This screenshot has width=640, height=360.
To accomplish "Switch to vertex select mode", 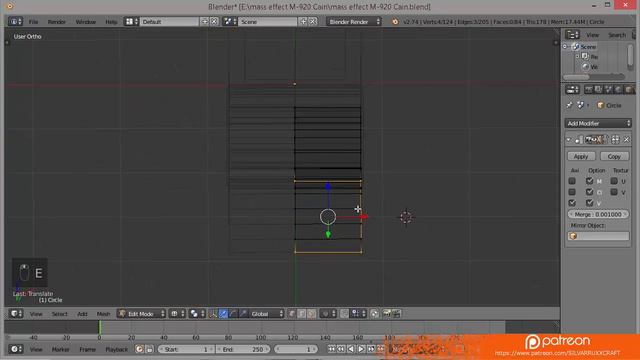I will [x=292, y=313].
